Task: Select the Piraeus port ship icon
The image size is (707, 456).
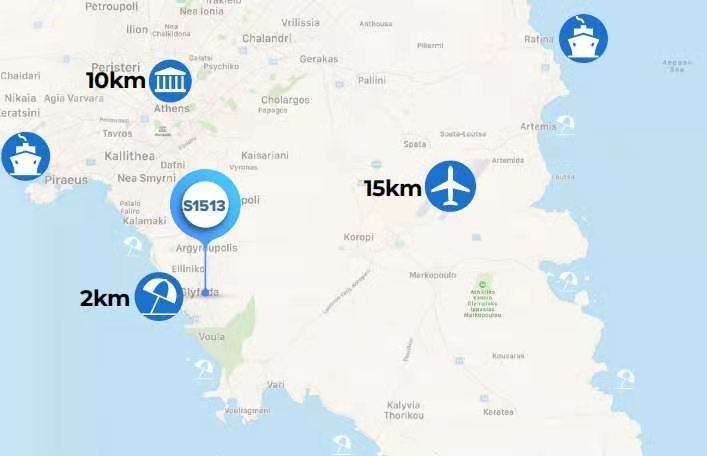Action: 26,156
